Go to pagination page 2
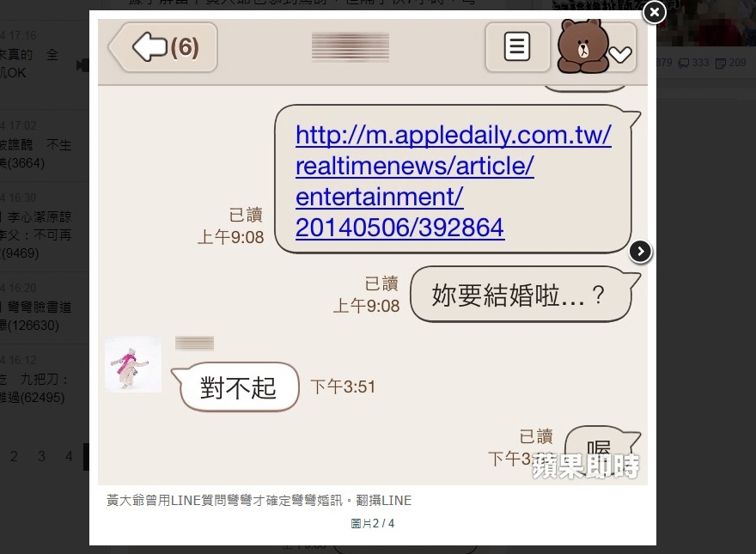 point(14,456)
